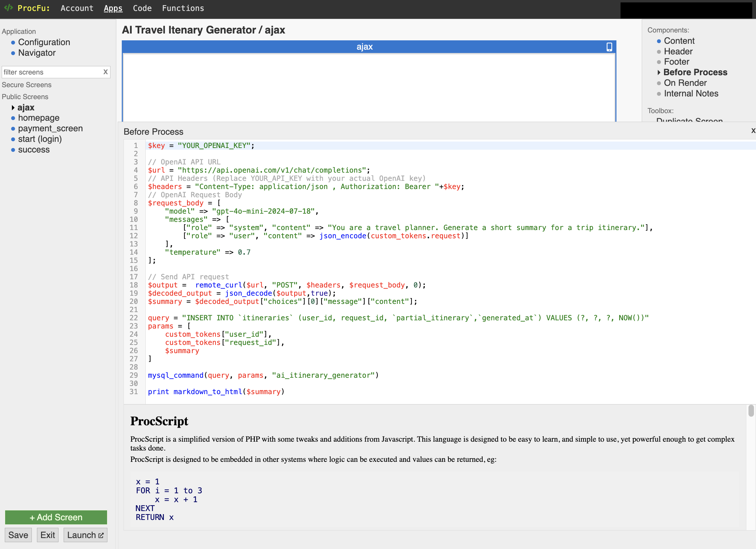Open the Header component

click(678, 51)
